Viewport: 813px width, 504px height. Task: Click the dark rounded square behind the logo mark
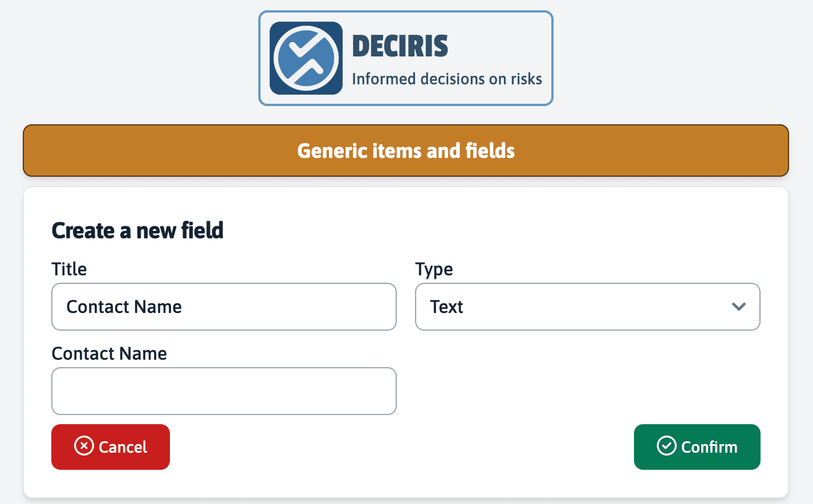tap(306, 57)
